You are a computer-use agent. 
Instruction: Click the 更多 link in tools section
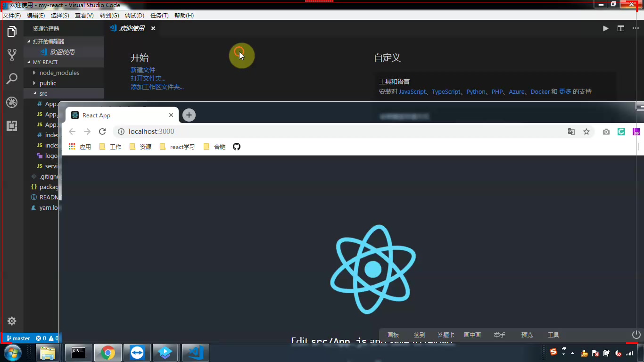coord(565,92)
